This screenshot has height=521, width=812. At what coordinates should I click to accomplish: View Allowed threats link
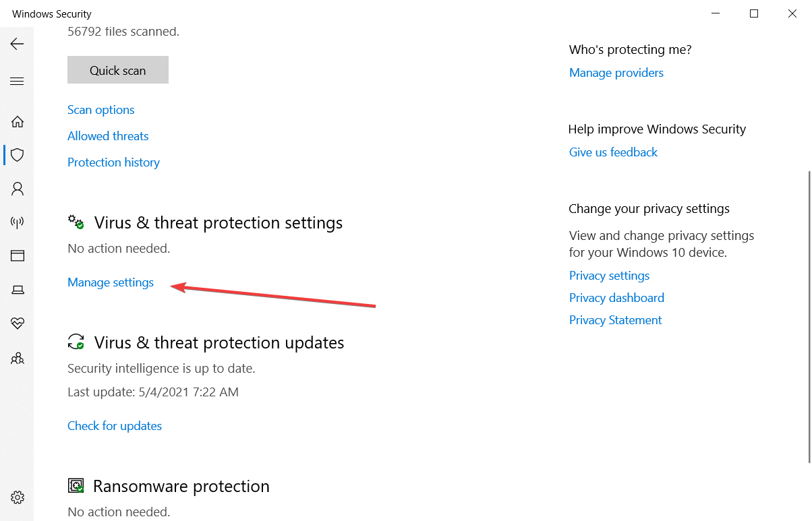pos(108,136)
